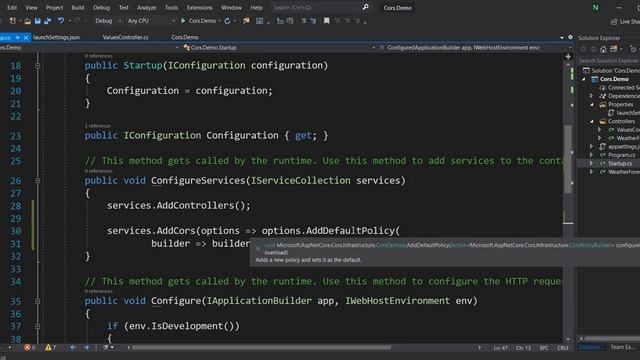The height and width of the screenshot is (360, 640).
Task: Open the Debug menu
Action: tap(101, 8)
